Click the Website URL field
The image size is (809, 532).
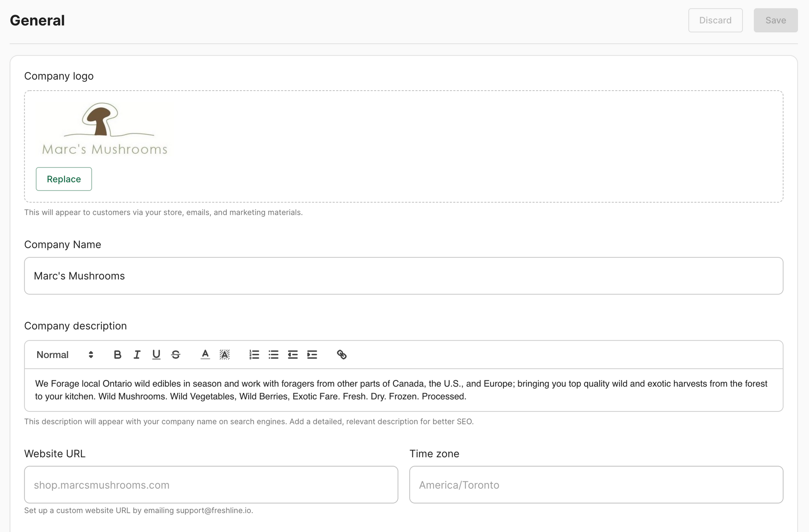click(211, 485)
